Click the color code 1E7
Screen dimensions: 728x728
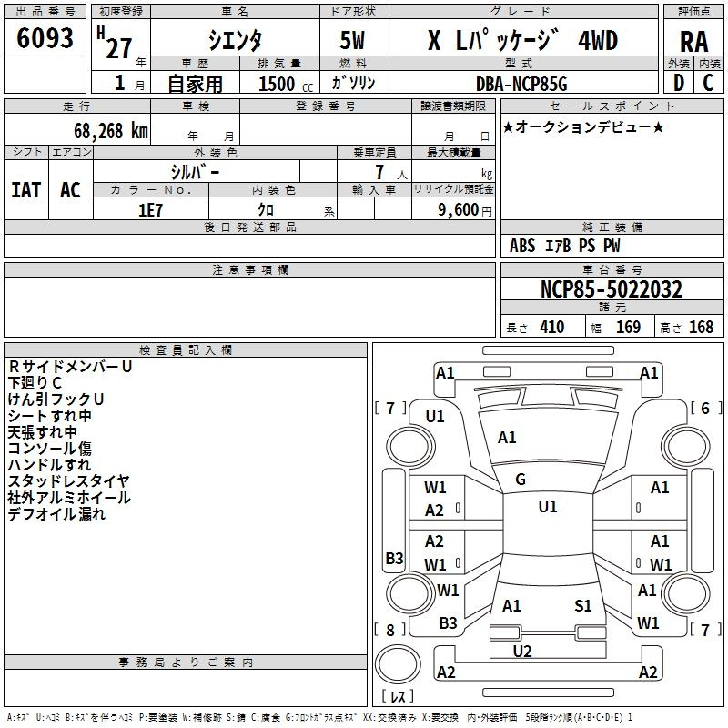150,209
